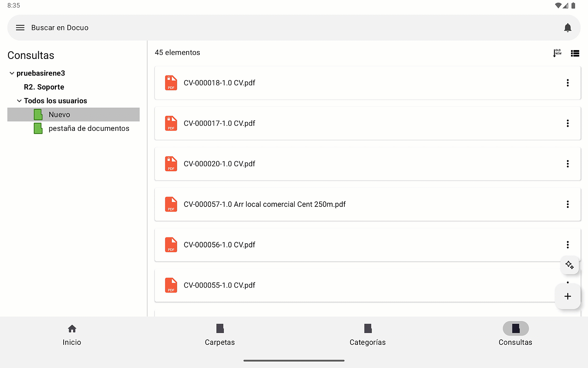This screenshot has height=368, width=588.
Task: Open the CV-000055-1.0 CV.pdf document
Action: point(219,285)
